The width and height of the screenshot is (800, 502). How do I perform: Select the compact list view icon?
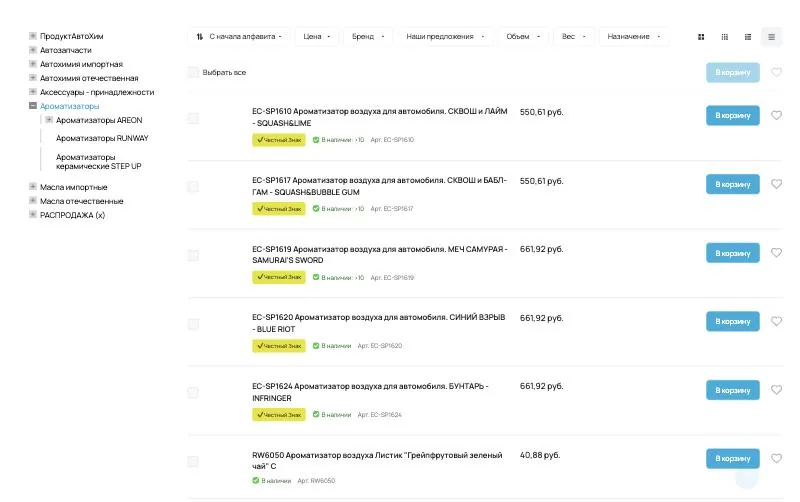point(771,37)
